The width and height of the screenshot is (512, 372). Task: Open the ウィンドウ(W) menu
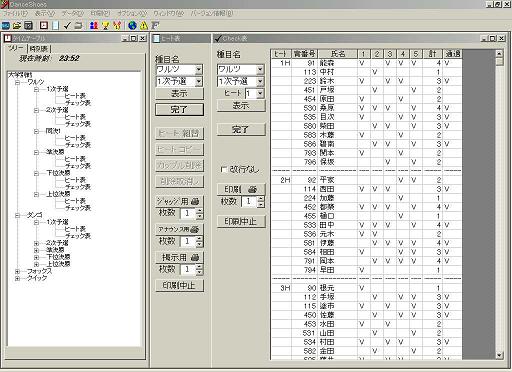coord(168,14)
